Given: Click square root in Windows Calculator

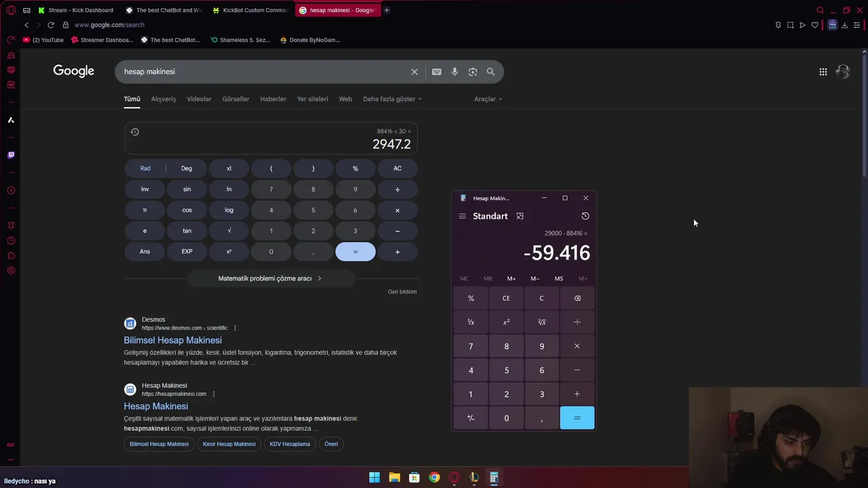Looking at the screenshot, I should 541,322.
